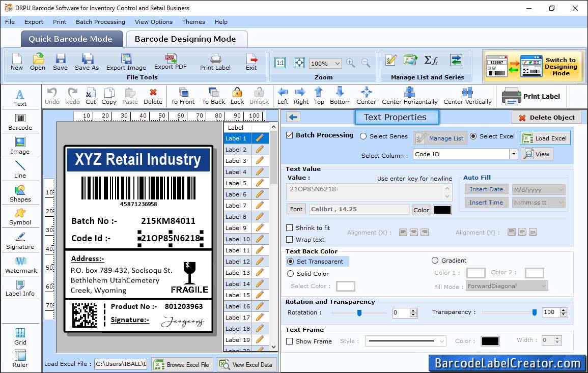Choose the Image tool in sidebar
This screenshot has width=588, height=373.
[x=20, y=146]
